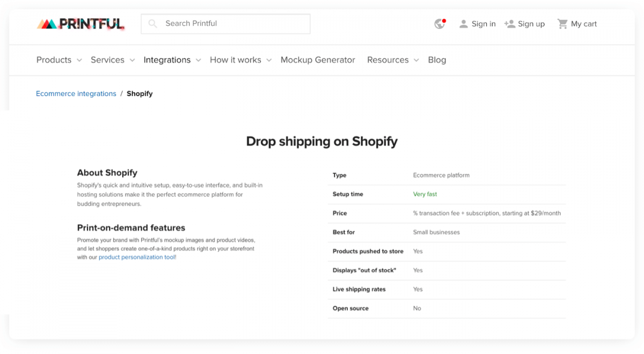Click the Printful logo
644x354 pixels.
coord(80,24)
